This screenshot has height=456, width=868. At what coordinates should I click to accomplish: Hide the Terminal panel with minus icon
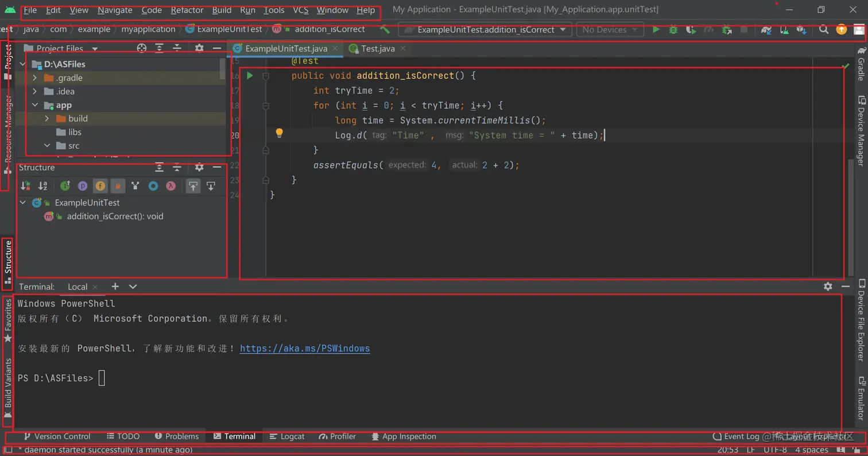pos(845,286)
